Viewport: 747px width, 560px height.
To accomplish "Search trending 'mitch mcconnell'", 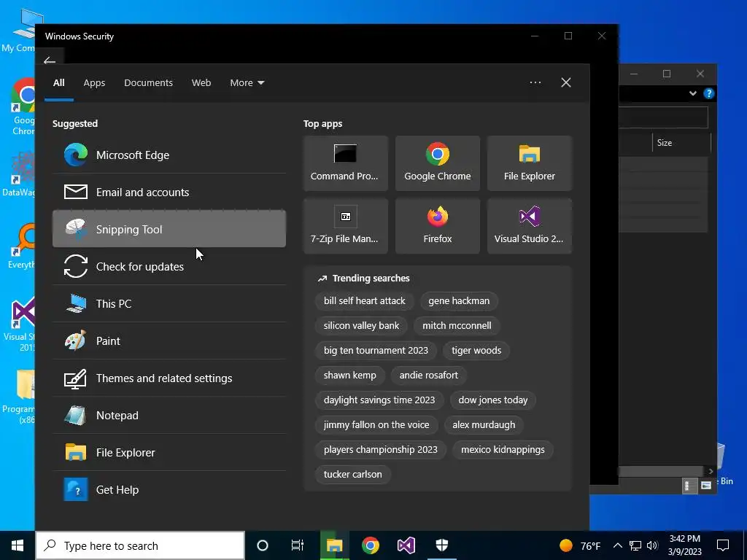I will [x=457, y=326].
